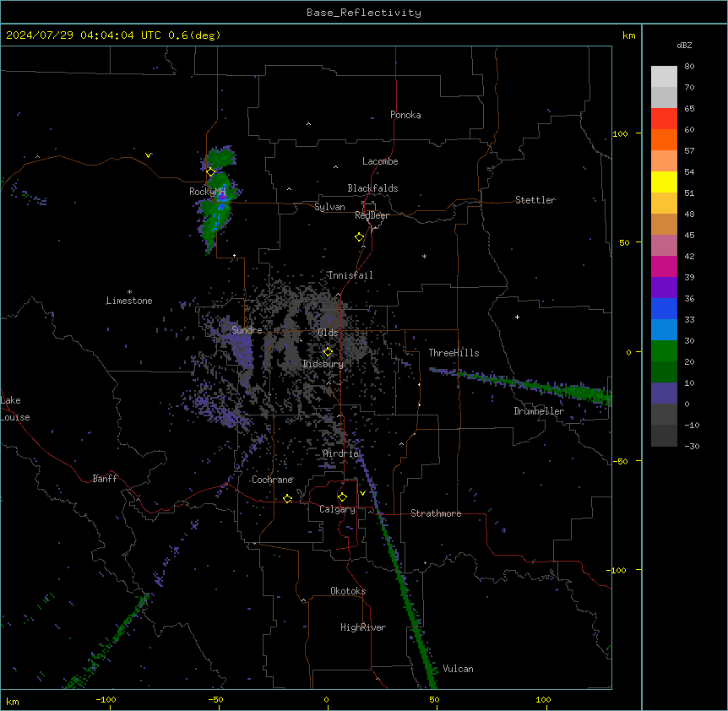Click the yellow V marker east of Calgary

[x=362, y=493]
